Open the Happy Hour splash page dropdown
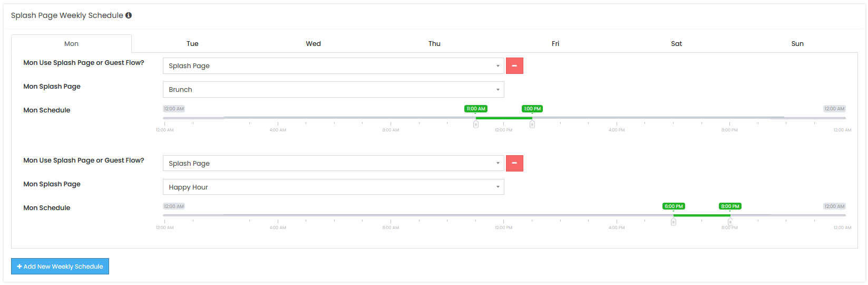Image resolution: width=868 pixels, height=285 pixels. coord(333,187)
